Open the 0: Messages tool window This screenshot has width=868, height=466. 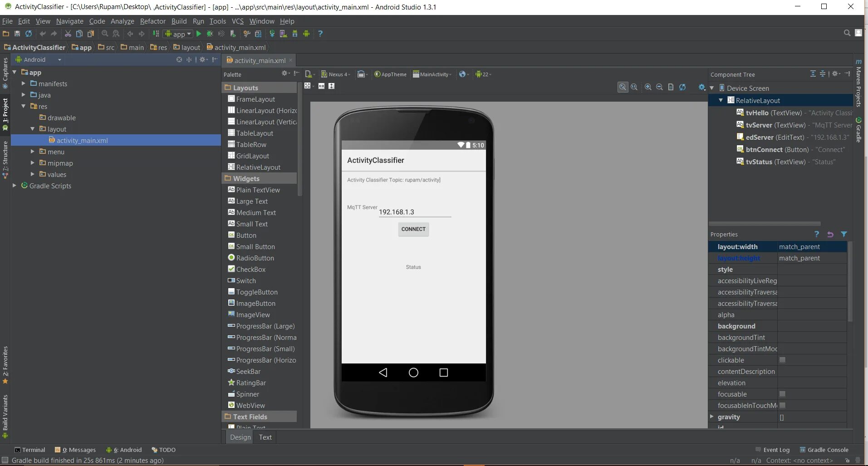tap(75, 450)
